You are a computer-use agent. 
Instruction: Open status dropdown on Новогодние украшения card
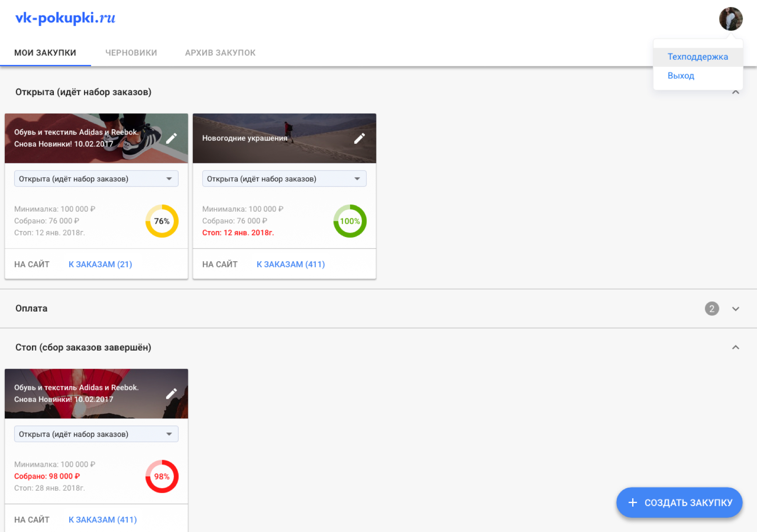pyautogui.click(x=284, y=179)
